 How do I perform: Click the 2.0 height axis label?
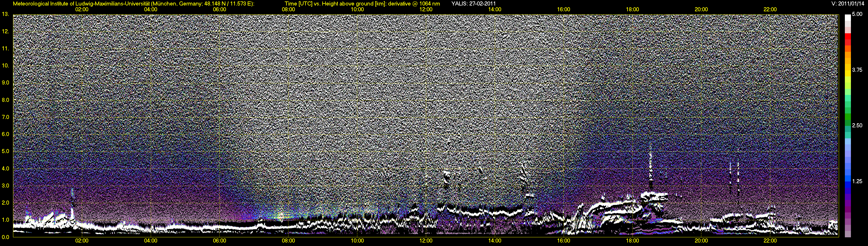[5, 203]
